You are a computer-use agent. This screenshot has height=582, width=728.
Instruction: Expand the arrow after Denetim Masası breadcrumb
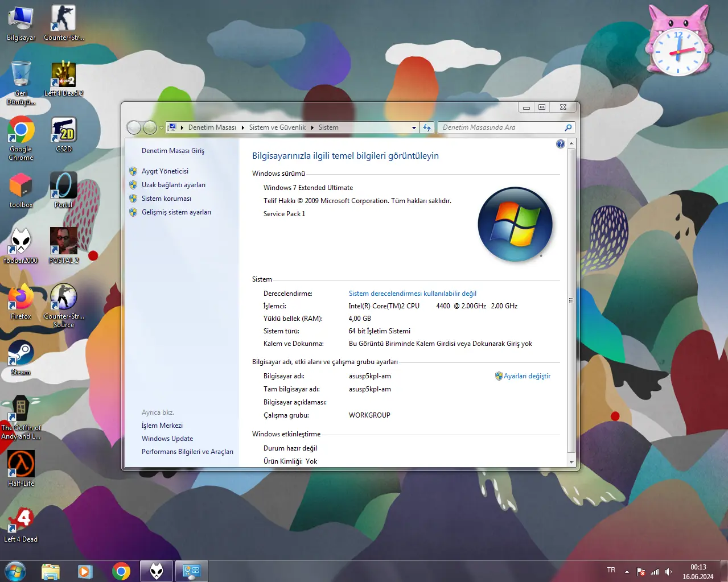tap(242, 127)
